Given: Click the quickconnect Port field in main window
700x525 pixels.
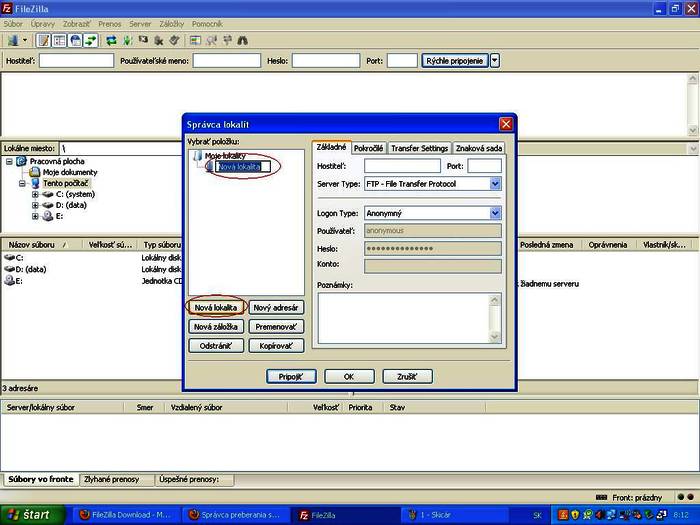Looking at the screenshot, I should tap(402, 61).
